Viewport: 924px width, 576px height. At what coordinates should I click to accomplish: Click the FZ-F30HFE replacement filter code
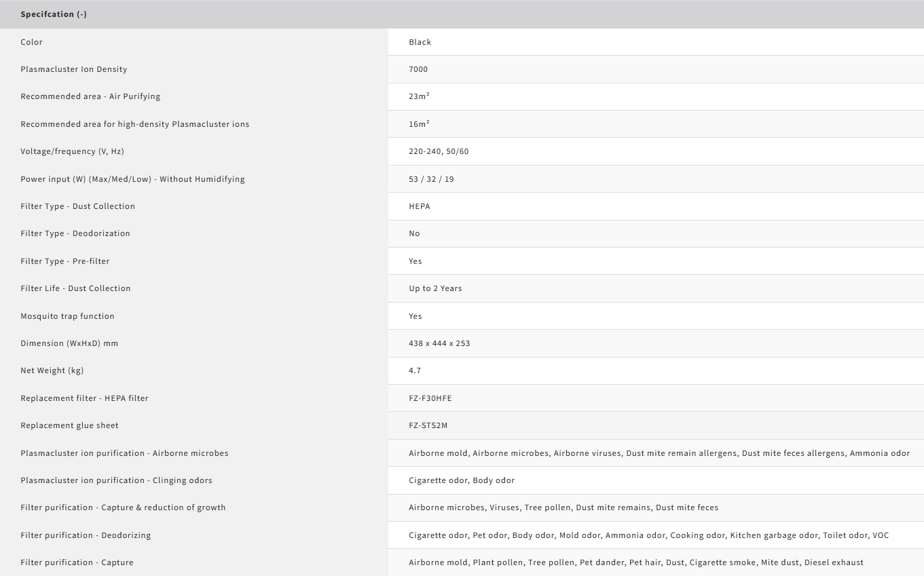pos(430,398)
